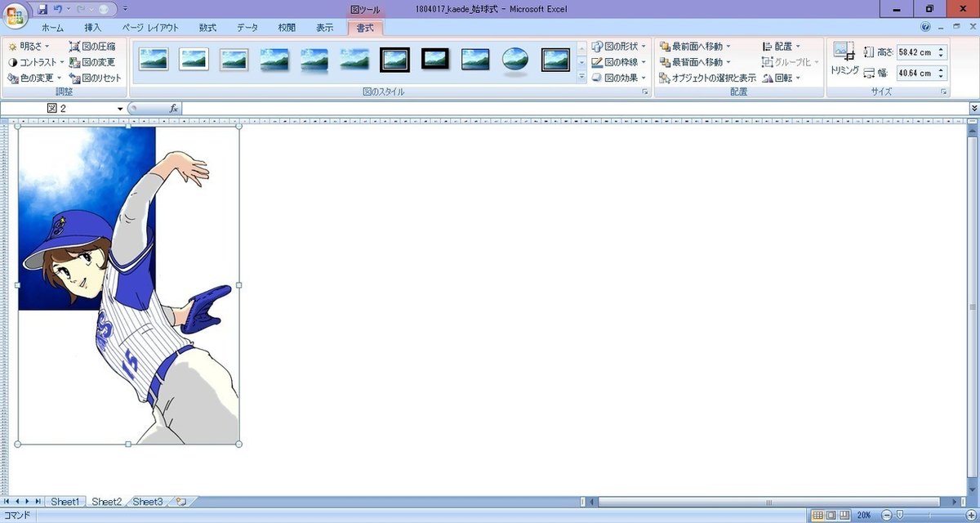Switch to the Data (データ) tab
The height and width of the screenshot is (523, 980).
(247, 28)
